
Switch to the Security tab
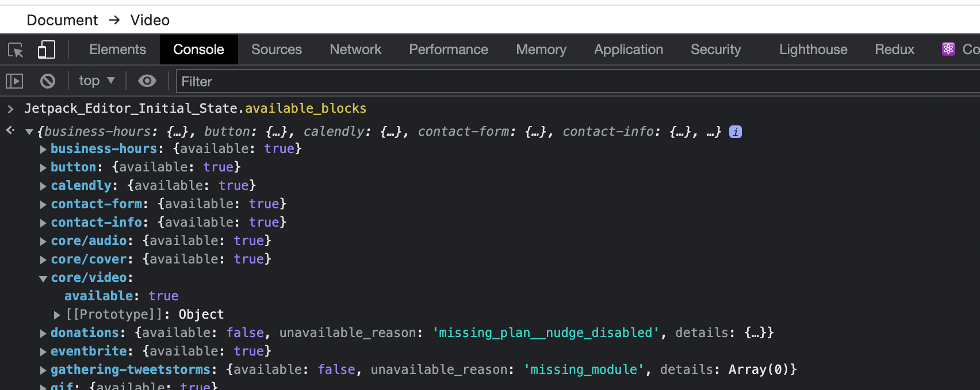tap(715, 49)
